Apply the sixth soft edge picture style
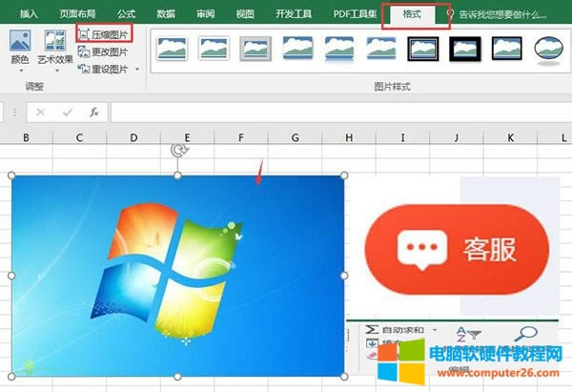The image size is (572, 392). pyautogui.click(x=380, y=48)
